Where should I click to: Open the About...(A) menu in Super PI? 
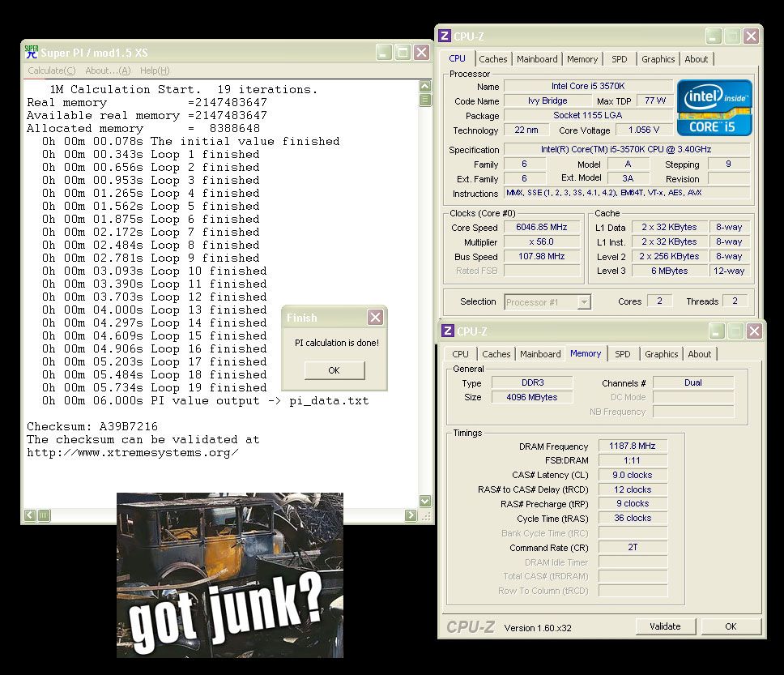click(108, 70)
